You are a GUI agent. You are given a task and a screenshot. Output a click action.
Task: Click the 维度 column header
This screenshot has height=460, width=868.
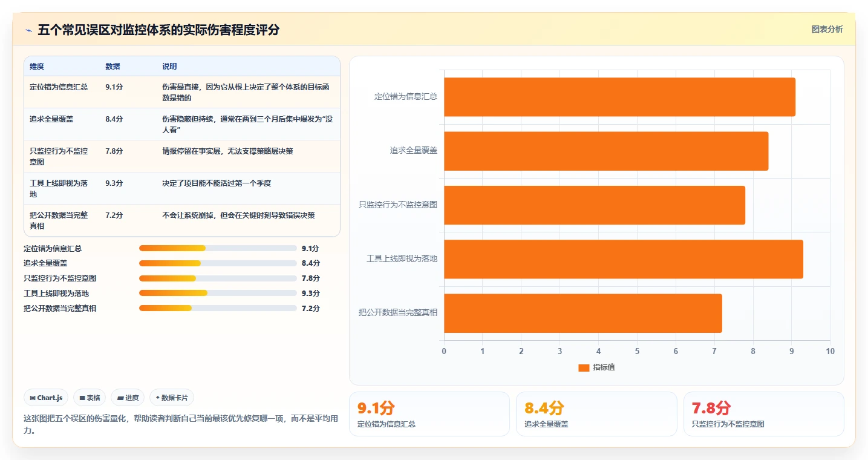click(37, 67)
